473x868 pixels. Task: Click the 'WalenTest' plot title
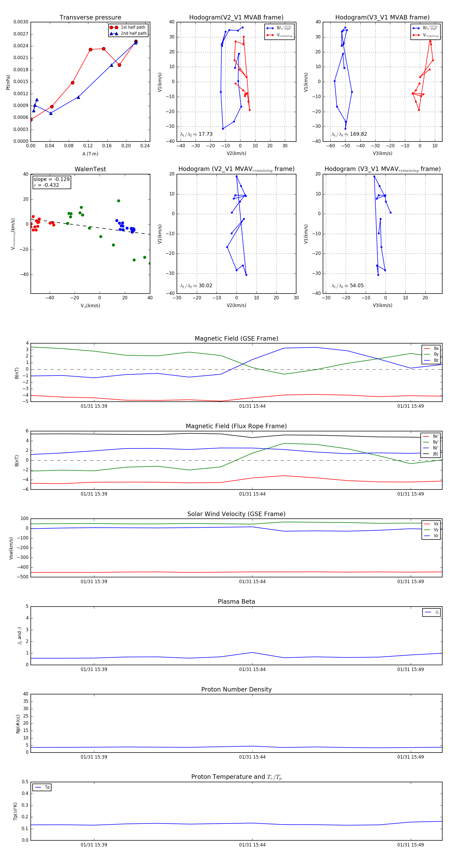90,169
